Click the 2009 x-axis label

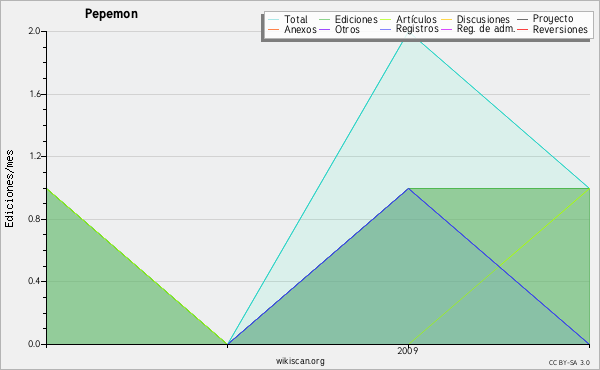point(408,351)
